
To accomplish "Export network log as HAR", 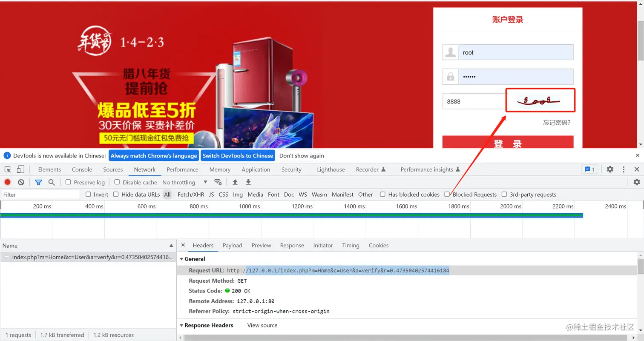I will (248, 182).
